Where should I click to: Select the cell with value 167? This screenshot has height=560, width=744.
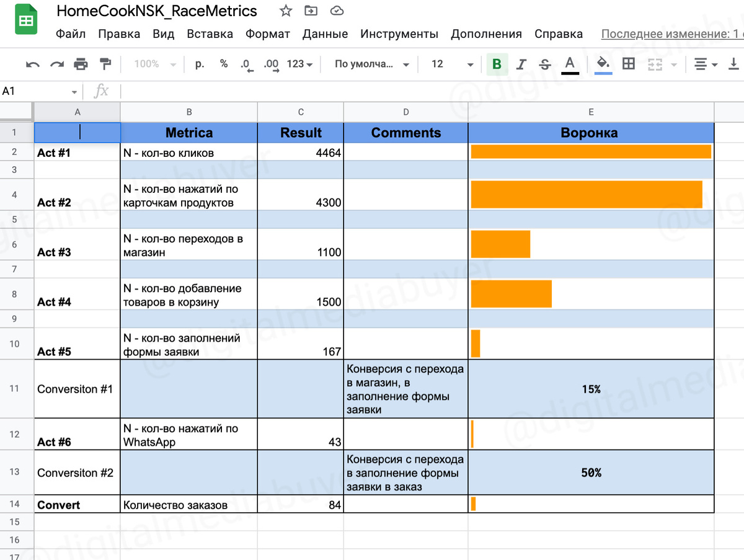[301, 344]
